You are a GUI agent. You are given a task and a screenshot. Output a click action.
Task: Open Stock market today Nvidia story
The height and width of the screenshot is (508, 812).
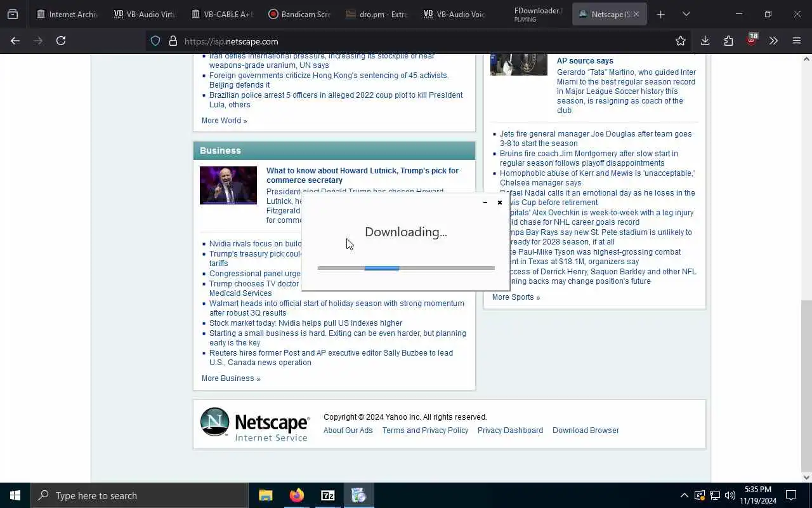tap(306, 323)
